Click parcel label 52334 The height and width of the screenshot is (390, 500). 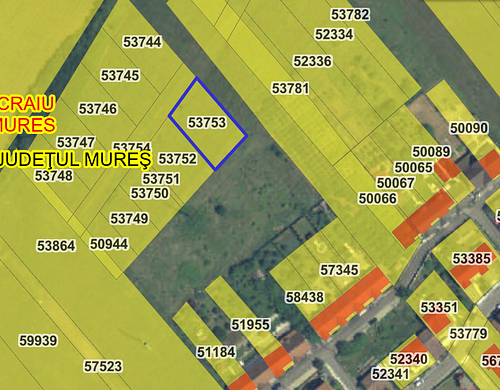point(334,34)
